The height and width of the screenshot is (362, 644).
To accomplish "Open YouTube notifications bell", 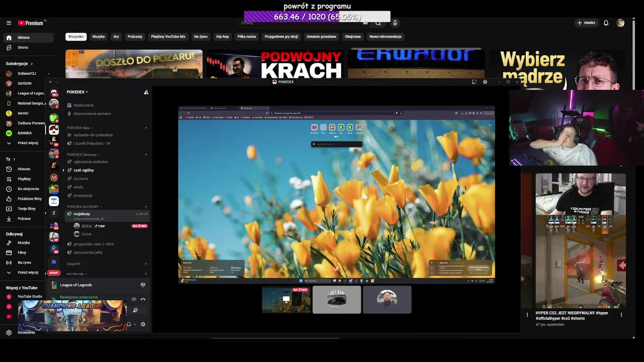I will (606, 23).
